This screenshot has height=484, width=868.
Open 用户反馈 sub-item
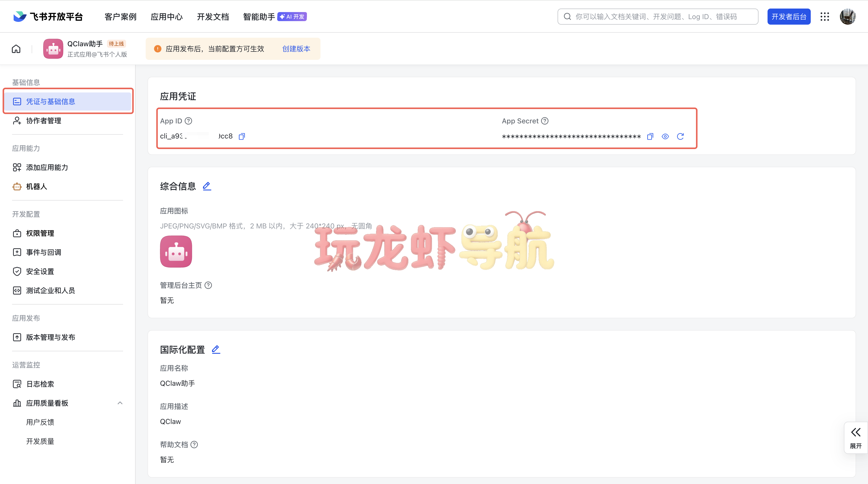pos(40,422)
